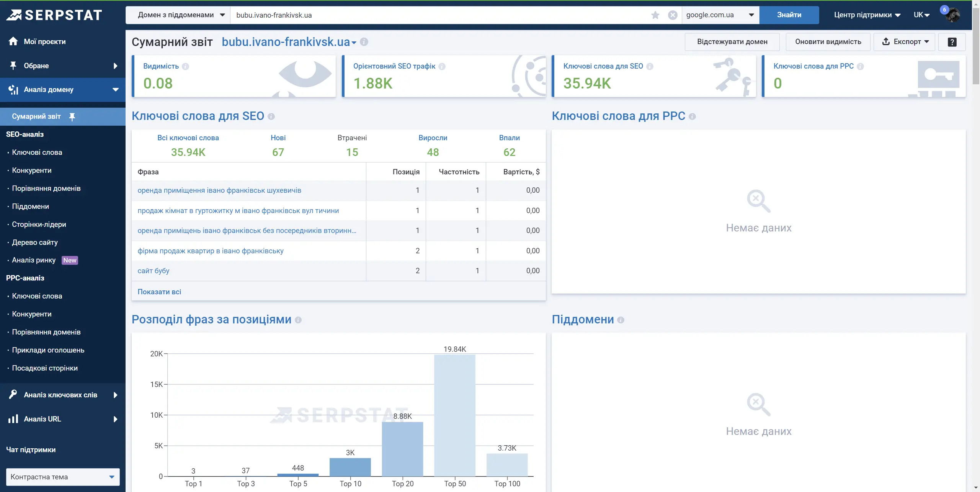Image resolution: width=980 pixels, height=492 pixels.
Task: Click the Знайти search button
Action: click(x=789, y=15)
